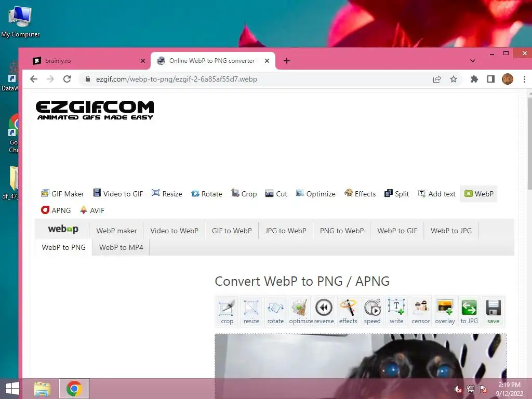Screen dimensions: 532x399
Task: Switch to JPG to WebP tab
Action: 286,231
